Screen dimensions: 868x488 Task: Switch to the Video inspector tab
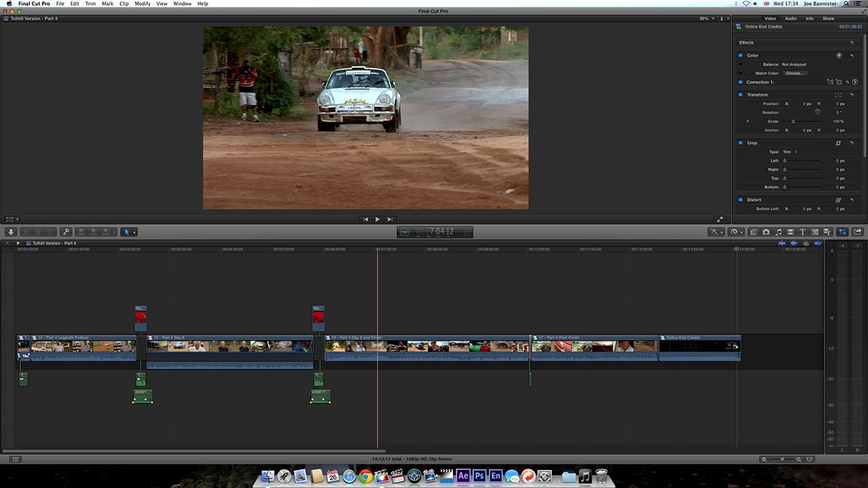point(770,18)
